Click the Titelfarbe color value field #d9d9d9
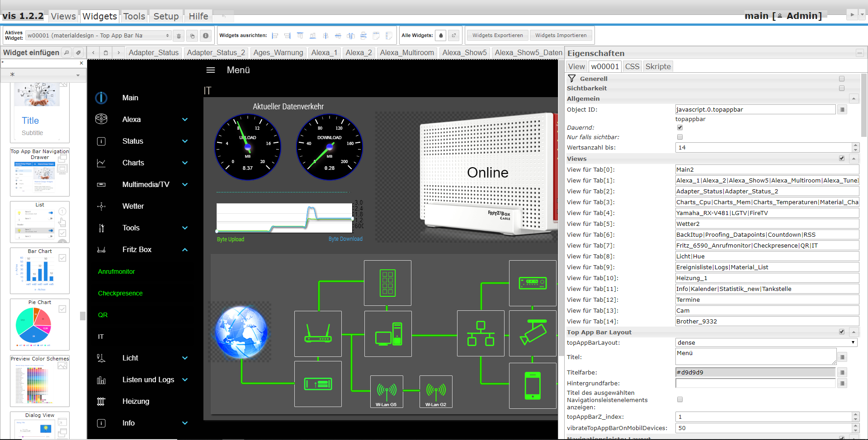868x440 pixels. [x=755, y=372]
